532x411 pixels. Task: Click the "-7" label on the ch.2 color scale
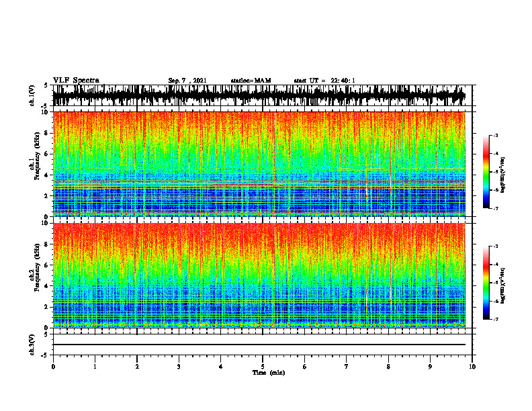click(496, 319)
